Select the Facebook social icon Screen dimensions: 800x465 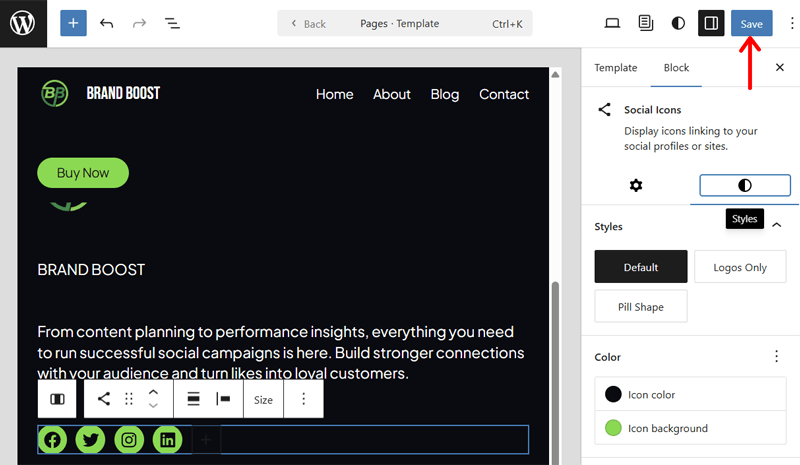pos(52,439)
